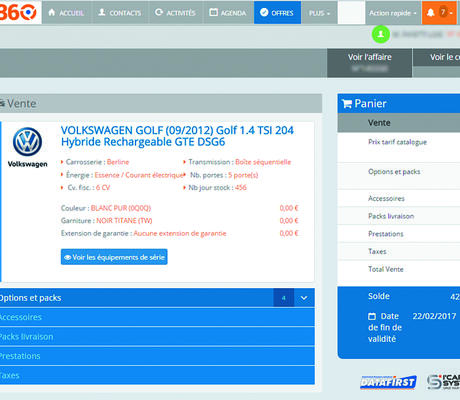Viewport: 460px width, 400px height.
Task: Click the home icon in Accueil
Action: (x=52, y=12)
